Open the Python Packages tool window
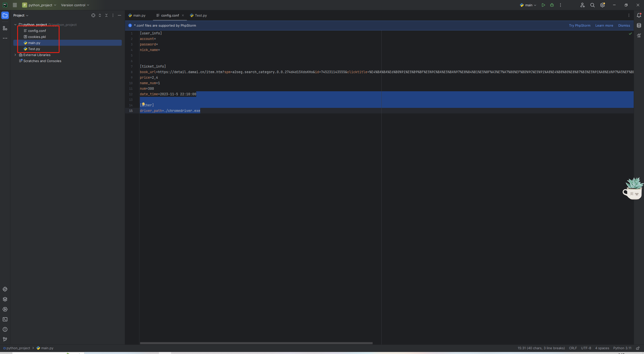The height and width of the screenshot is (354, 644). pos(5,299)
